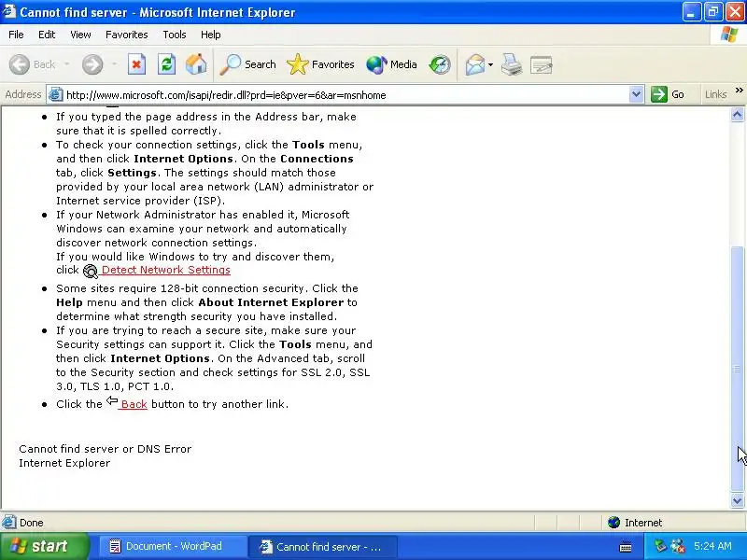
Task: Open the Help menu
Action: [211, 35]
